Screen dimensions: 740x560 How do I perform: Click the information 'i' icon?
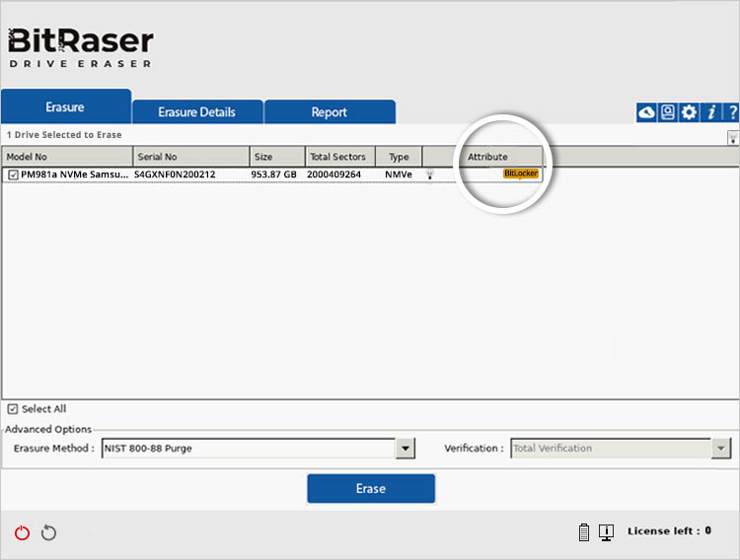[710, 112]
